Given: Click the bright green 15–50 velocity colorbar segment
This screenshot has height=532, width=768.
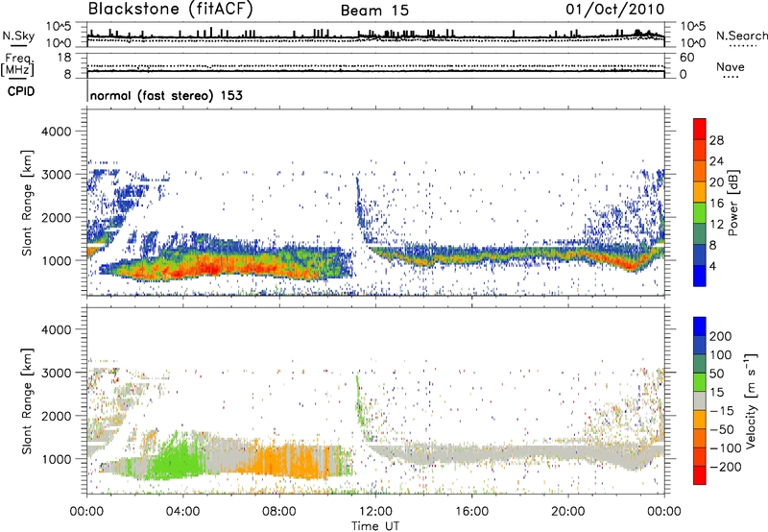Looking at the screenshot, I should 700,381.
